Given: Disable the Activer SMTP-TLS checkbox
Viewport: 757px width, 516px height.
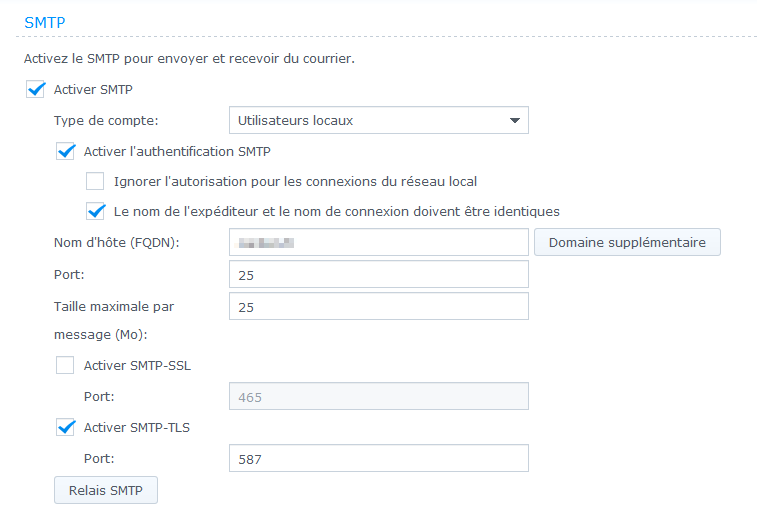Looking at the screenshot, I should click(x=66, y=427).
